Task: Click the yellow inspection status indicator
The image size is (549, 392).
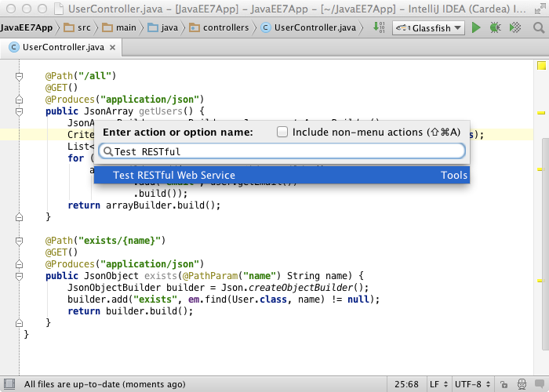Action: coord(541,65)
